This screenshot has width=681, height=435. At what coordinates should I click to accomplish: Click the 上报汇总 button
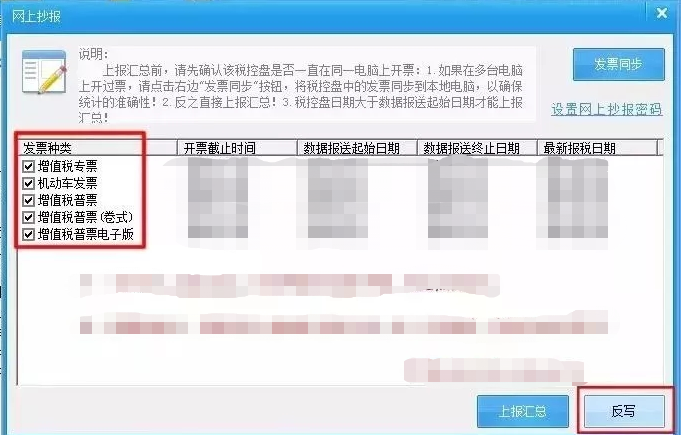522,411
